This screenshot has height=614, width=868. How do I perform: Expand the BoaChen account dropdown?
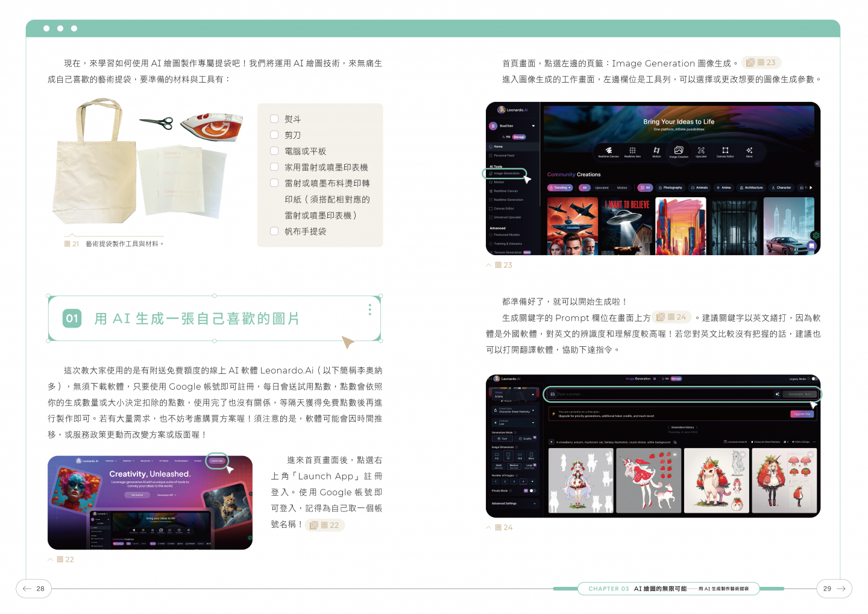tap(533, 126)
